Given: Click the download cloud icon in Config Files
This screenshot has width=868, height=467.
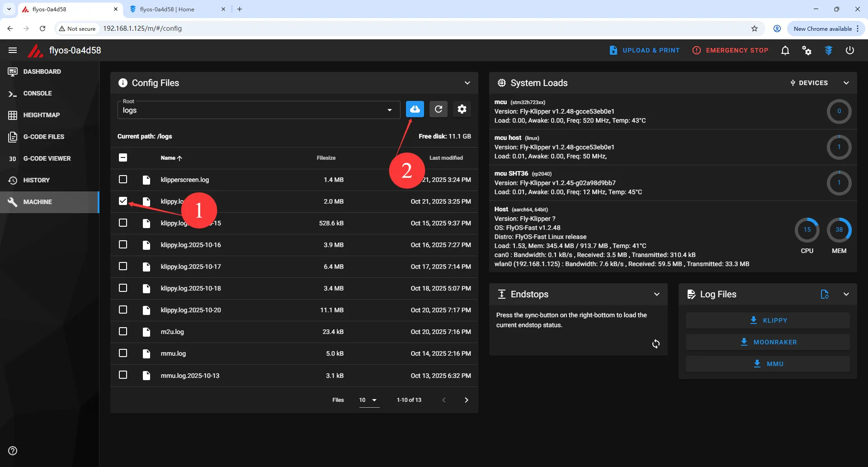Looking at the screenshot, I should coord(415,109).
